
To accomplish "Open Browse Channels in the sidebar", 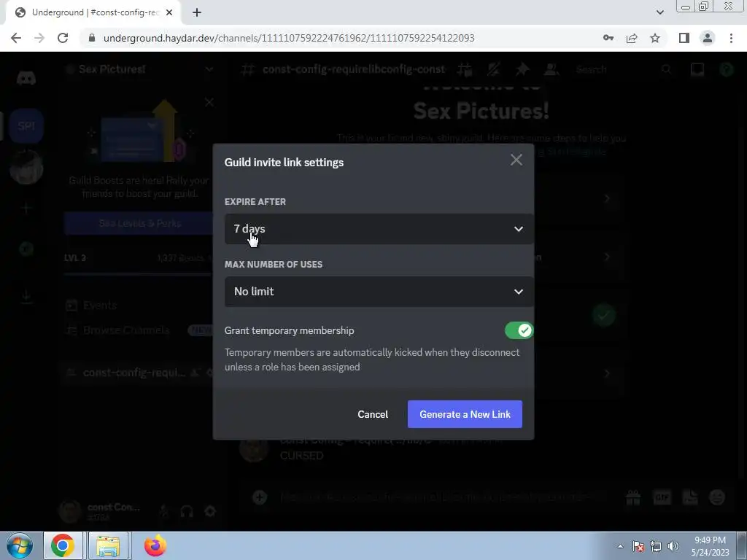I will pyautogui.click(x=126, y=330).
